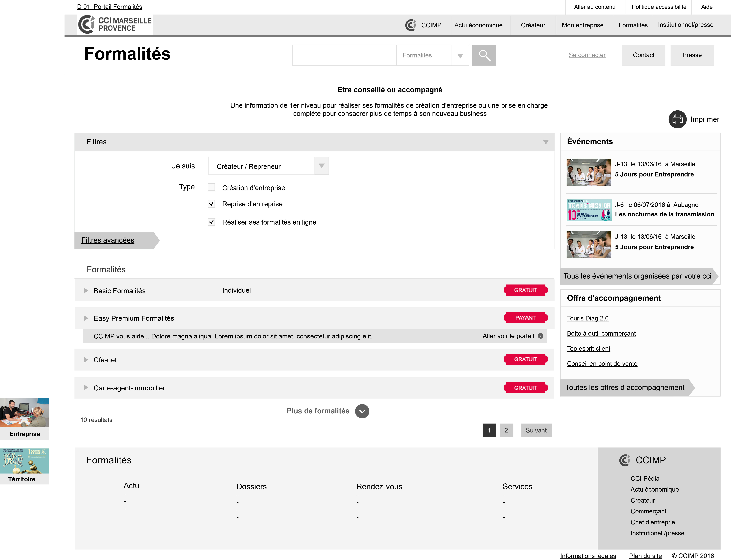Click the Térritoire sidebar thumbnail
Screen dimensions: 731x560
tap(24, 461)
